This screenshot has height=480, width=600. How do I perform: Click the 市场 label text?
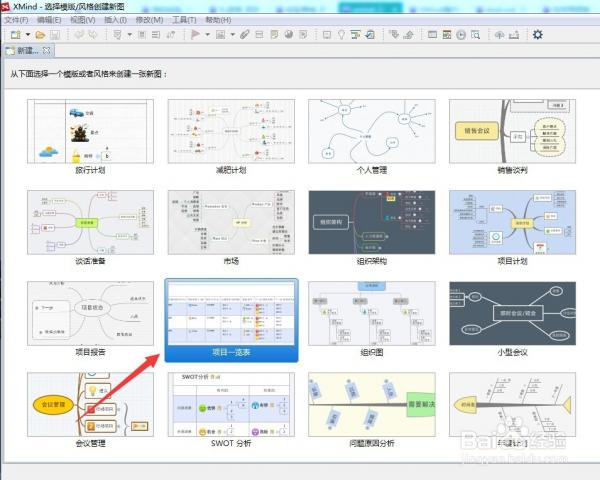(x=231, y=261)
